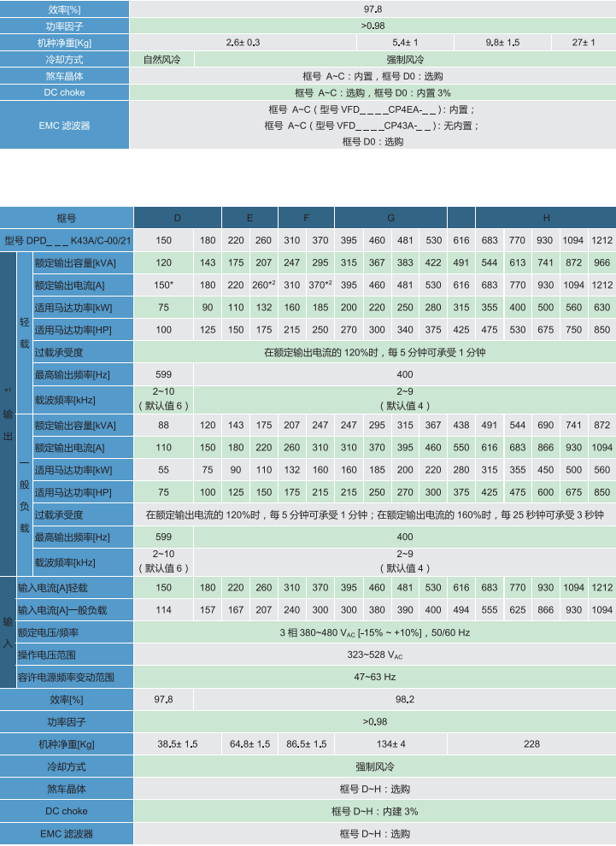Click the 323~528 VAC operating range value
This screenshot has height=846, width=616.
374,655
